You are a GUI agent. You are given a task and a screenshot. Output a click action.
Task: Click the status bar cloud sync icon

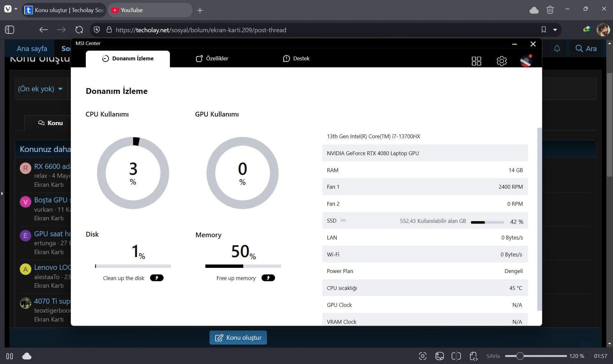(x=27, y=356)
